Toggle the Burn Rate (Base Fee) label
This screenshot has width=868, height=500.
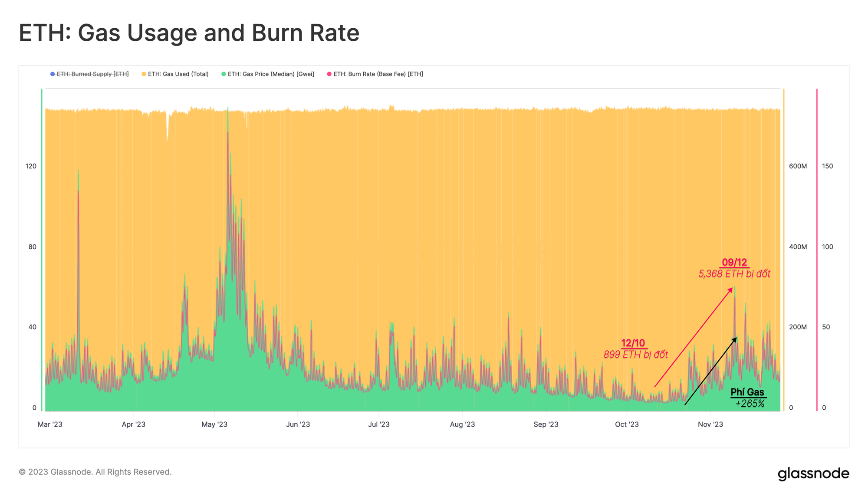click(378, 74)
